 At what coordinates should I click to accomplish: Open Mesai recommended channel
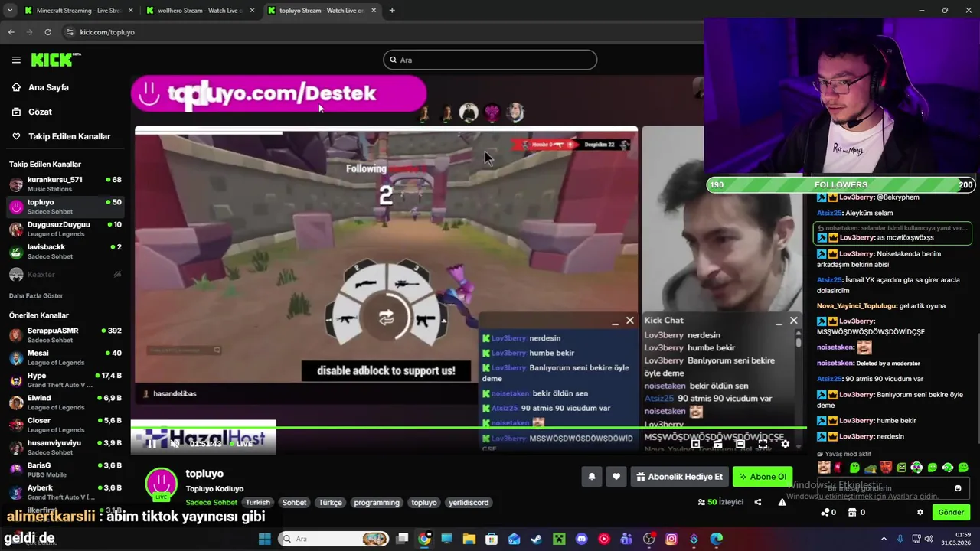point(65,357)
